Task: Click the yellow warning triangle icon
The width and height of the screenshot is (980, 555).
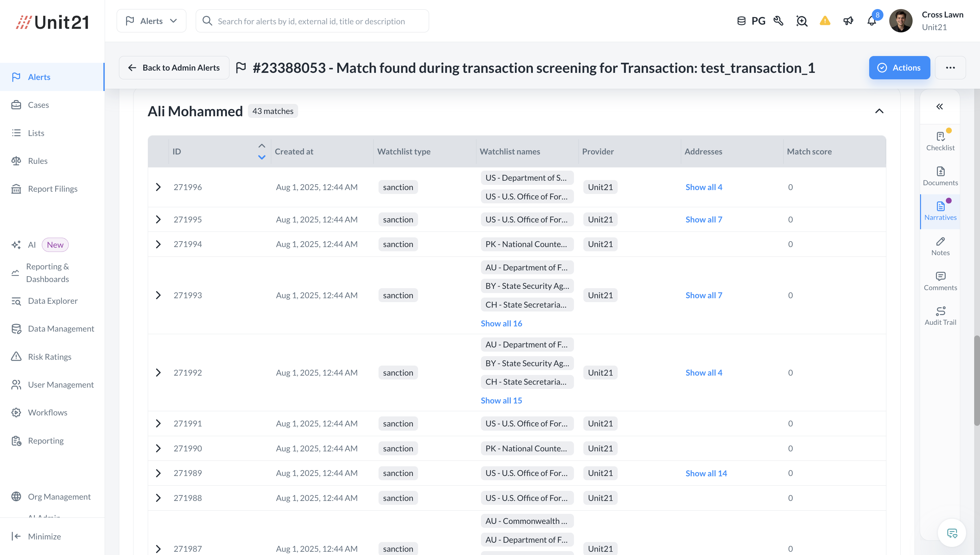Action: pos(825,21)
